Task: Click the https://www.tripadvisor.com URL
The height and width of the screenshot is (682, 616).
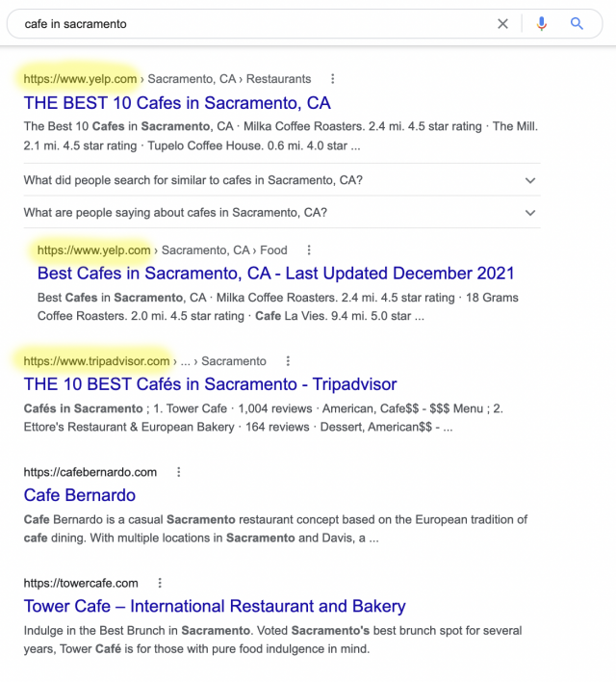Action: (x=97, y=361)
